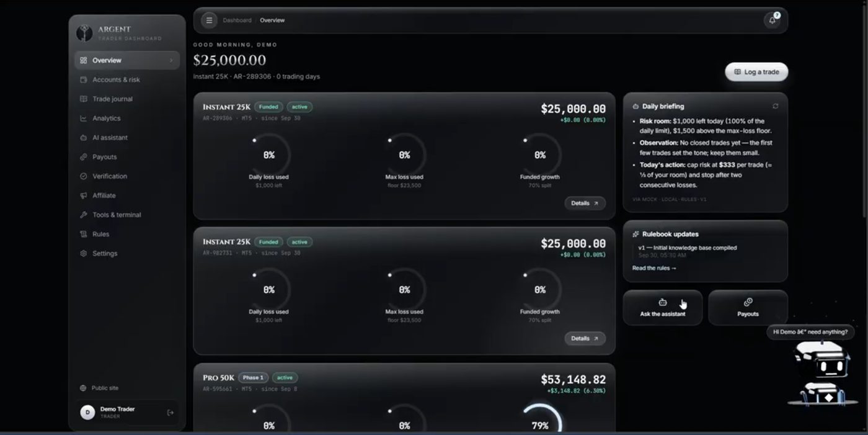
Task: Click the Funded badge on AR-289306 card
Action: (x=268, y=107)
